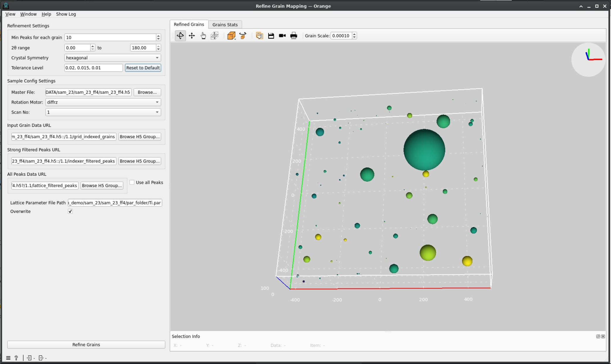The width and height of the screenshot is (611, 364).
Task: Uncheck the Overwrite checkbox
Action: tap(70, 211)
